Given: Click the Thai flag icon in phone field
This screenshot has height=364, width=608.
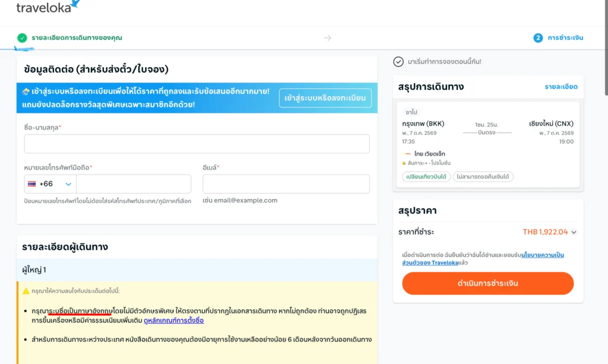Looking at the screenshot, I should (32, 183).
